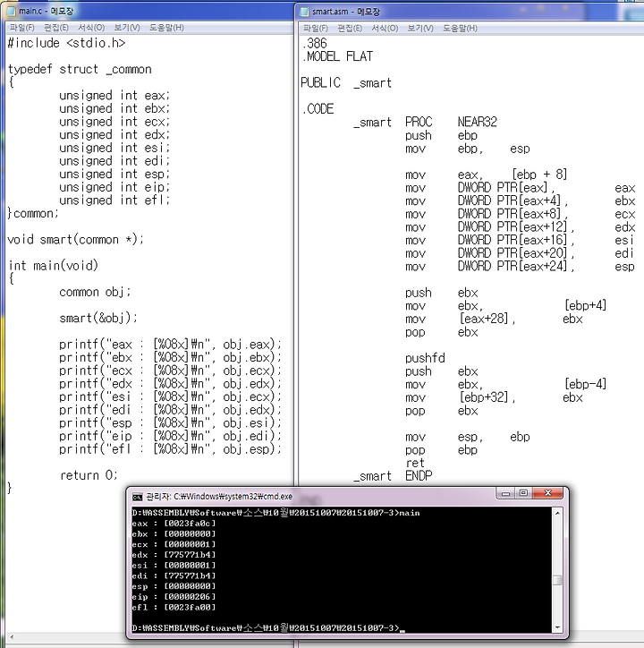The height and width of the screenshot is (648, 644).
Task: Open 편집(E) menu in smart.asm Notepad
Action: (350, 28)
